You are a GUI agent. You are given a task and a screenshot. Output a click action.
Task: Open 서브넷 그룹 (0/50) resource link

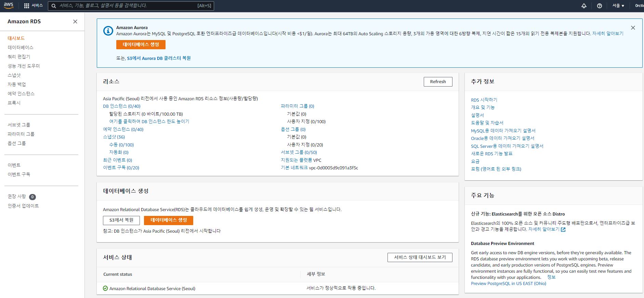pos(299,153)
